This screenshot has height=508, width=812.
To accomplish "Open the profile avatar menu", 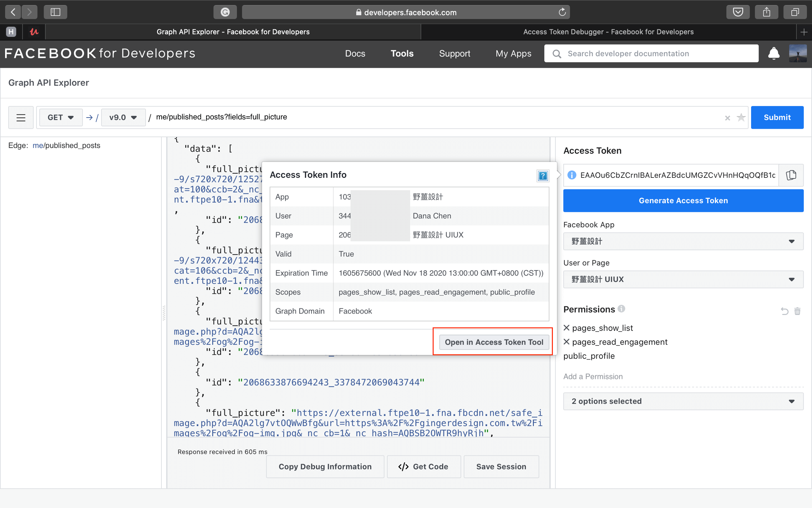I will (x=797, y=54).
